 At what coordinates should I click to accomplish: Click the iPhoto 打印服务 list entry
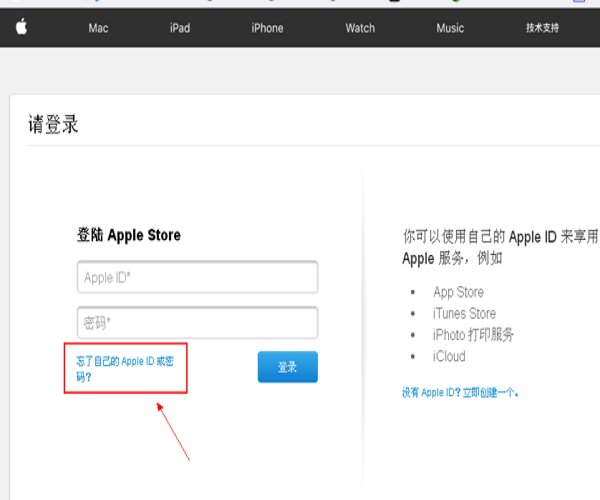(473, 335)
